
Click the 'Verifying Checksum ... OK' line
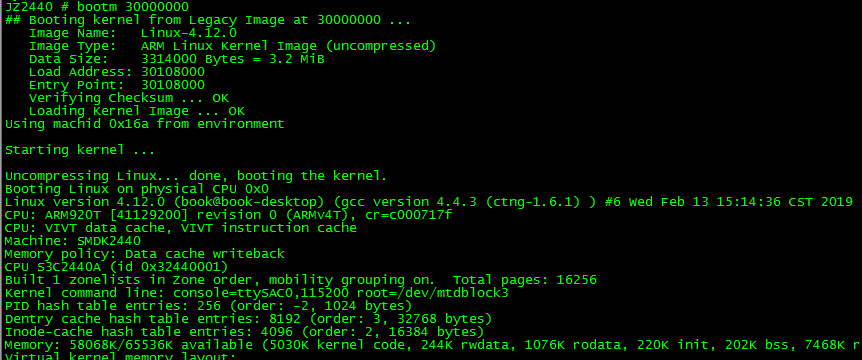(129, 98)
